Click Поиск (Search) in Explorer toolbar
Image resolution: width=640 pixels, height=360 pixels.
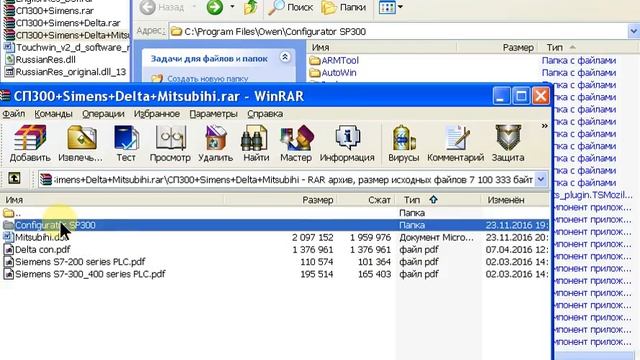click(291, 7)
